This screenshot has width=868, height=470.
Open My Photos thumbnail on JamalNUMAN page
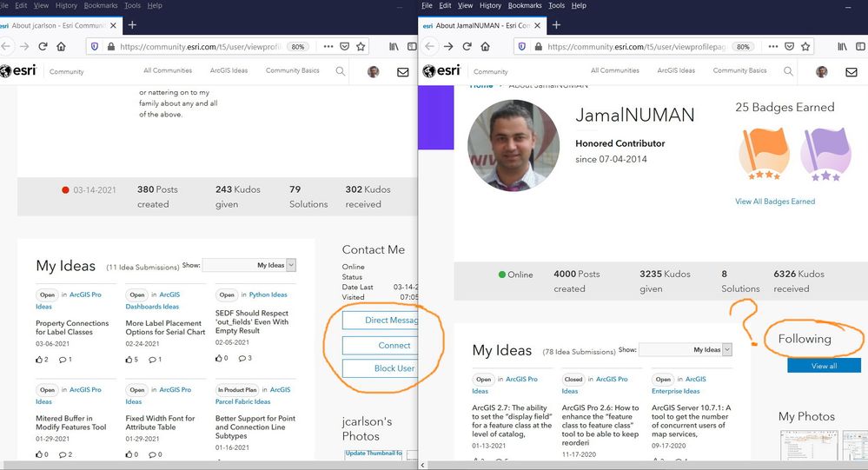[808, 445]
